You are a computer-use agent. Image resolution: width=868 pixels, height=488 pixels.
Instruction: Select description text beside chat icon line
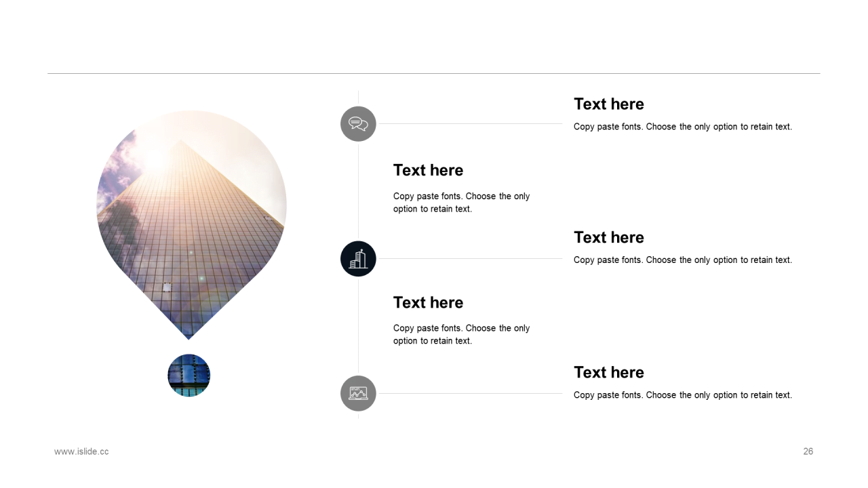pyautogui.click(x=683, y=127)
